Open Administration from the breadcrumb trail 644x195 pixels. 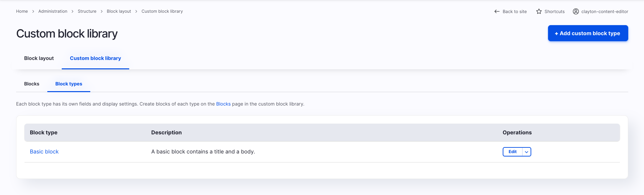click(x=53, y=11)
